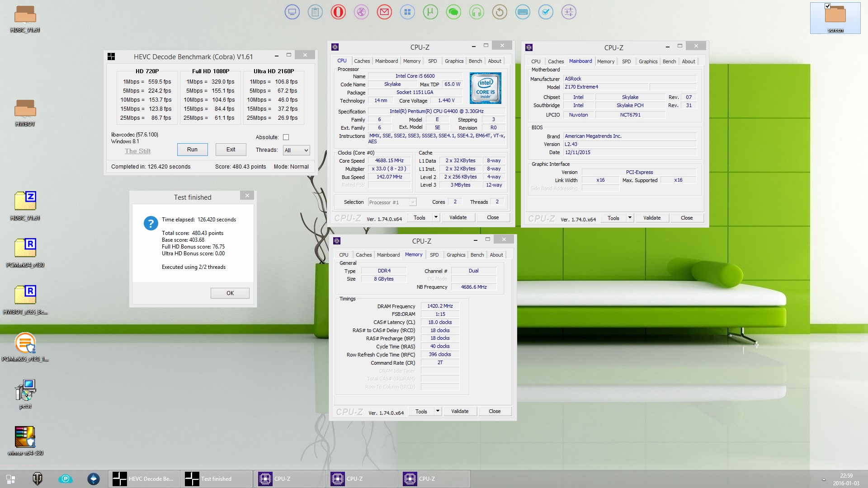Switch to Test finished taskbar window

click(x=217, y=479)
